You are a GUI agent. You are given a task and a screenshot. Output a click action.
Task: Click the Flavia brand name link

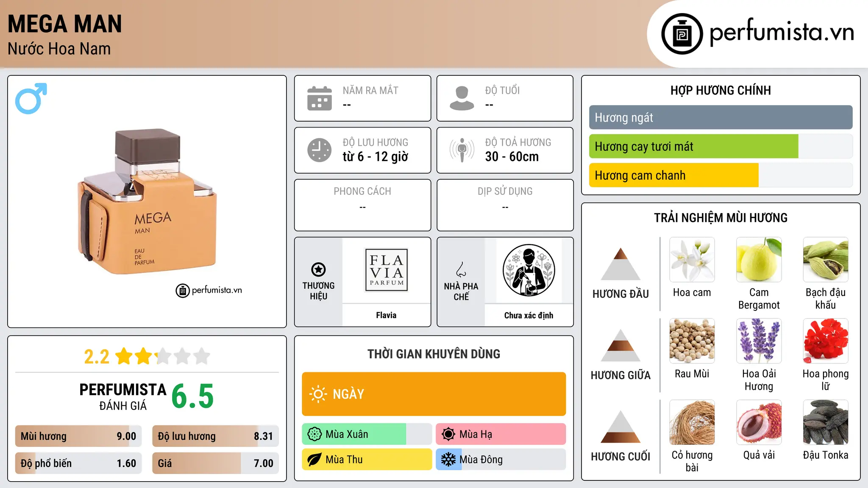tap(386, 315)
